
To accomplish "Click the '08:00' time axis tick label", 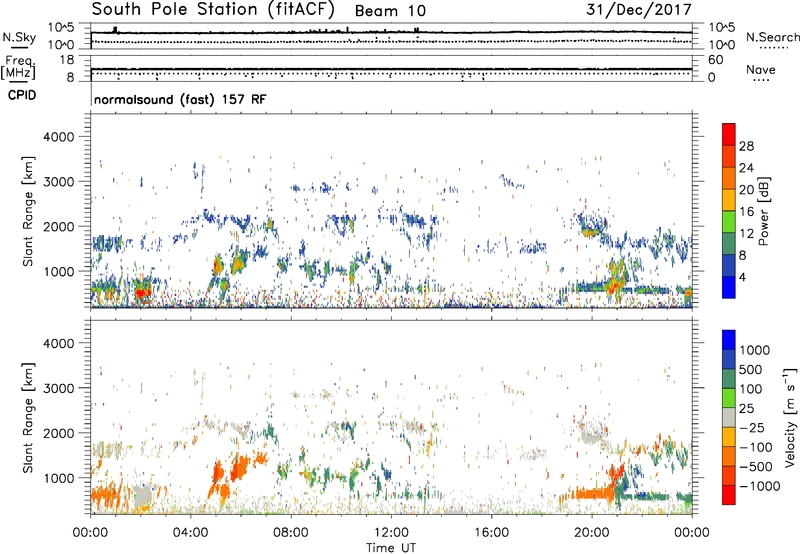I will point(291,533).
